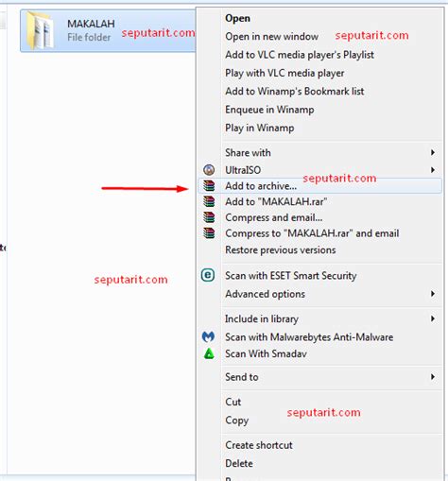Click the MAKALAH folder name text
The image size is (448, 481).
coord(91,24)
